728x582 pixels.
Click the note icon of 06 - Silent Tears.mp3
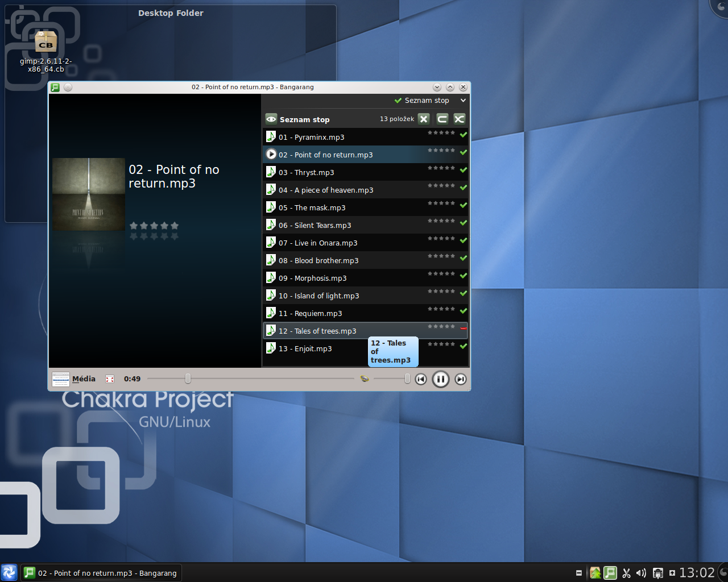click(x=271, y=225)
